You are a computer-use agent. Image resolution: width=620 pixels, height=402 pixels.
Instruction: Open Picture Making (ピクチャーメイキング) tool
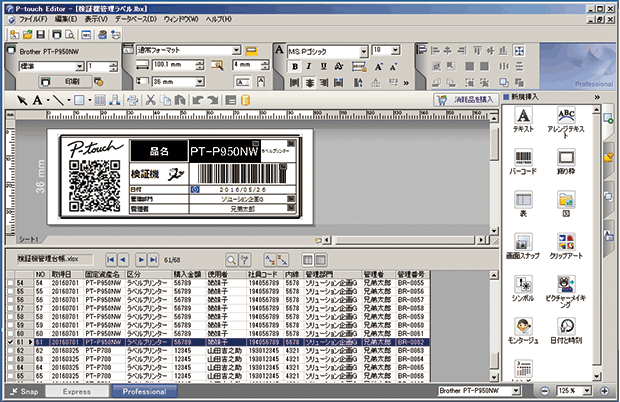click(566, 291)
